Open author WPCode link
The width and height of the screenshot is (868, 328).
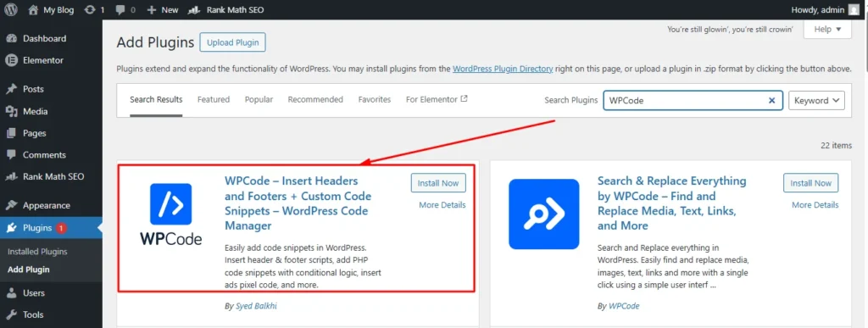[x=624, y=306]
